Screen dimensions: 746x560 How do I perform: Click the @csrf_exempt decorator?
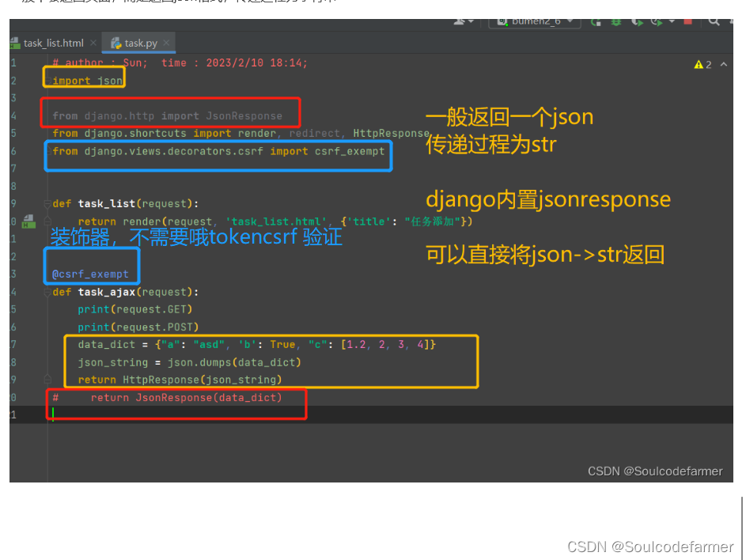90,274
